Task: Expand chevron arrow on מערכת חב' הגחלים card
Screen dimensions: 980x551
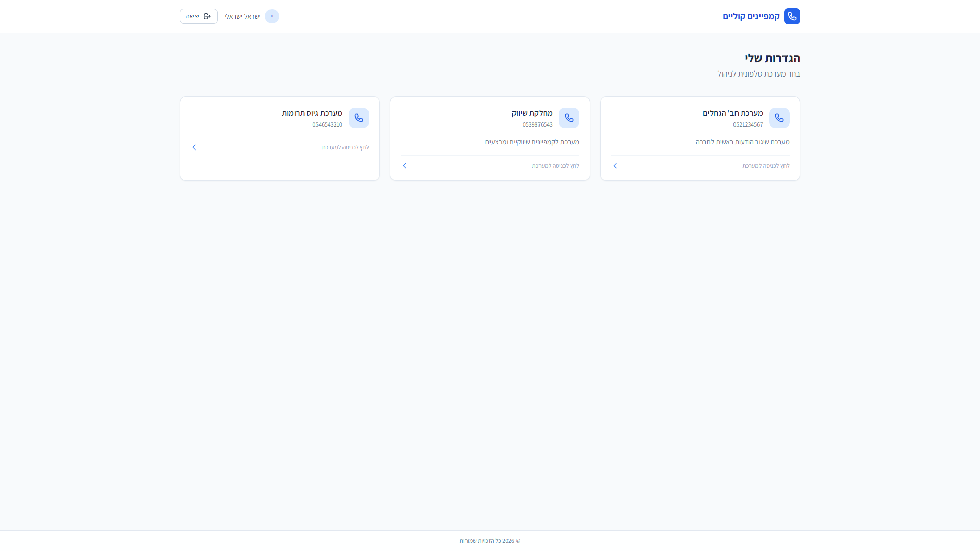Action: coord(615,166)
